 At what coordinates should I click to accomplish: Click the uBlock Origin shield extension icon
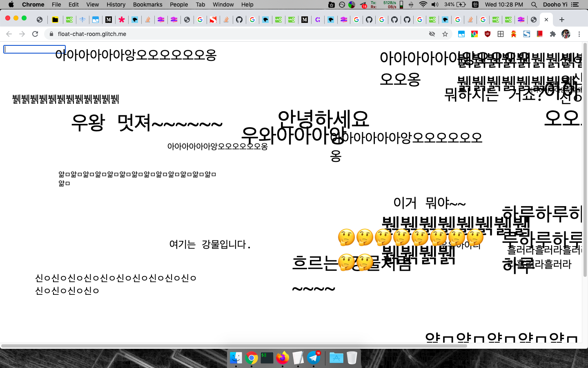point(488,34)
